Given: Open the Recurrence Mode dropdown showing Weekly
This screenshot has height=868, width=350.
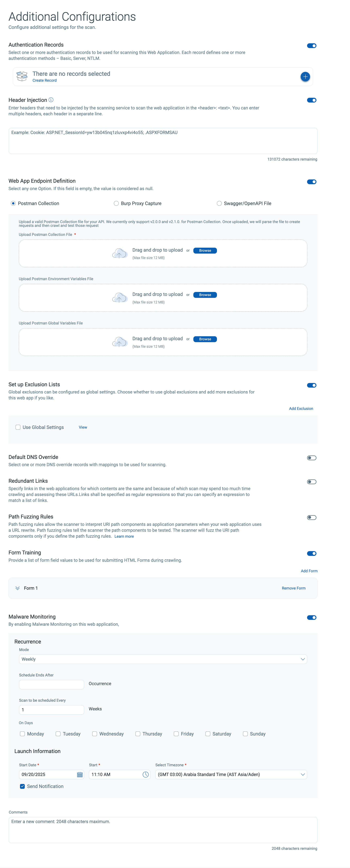Looking at the screenshot, I should [x=163, y=659].
